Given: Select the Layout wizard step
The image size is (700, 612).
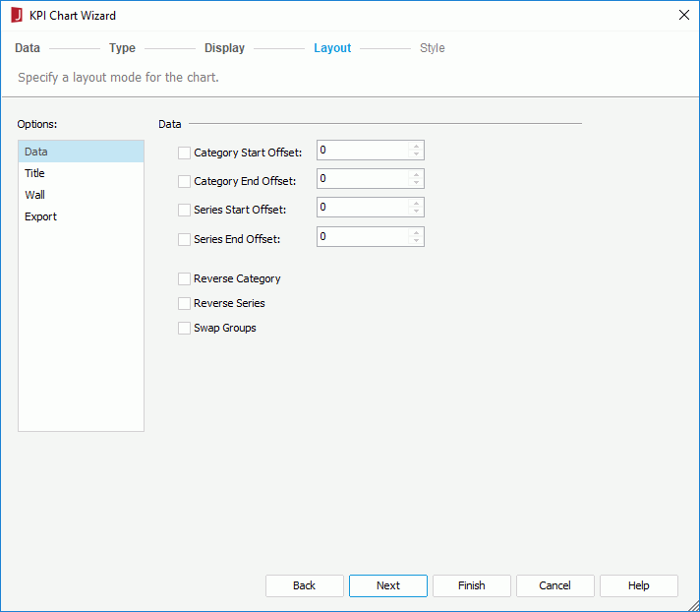Looking at the screenshot, I should [332, 48].
